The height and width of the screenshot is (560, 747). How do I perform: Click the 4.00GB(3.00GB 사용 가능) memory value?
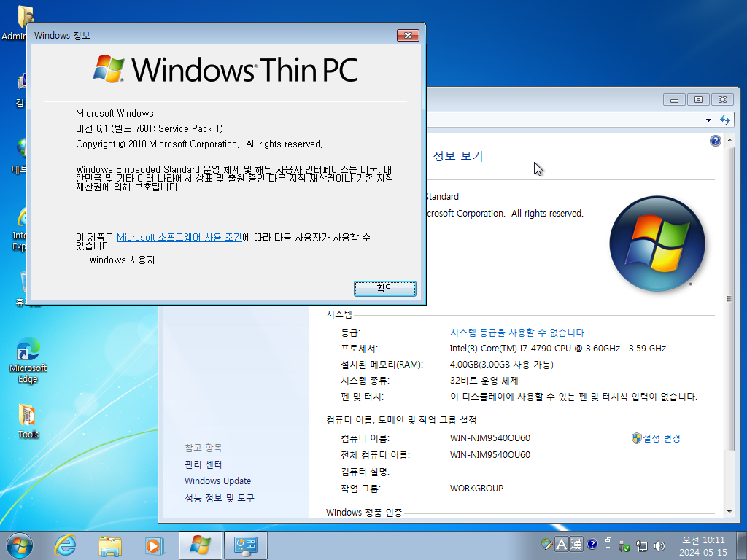(501, 365)
